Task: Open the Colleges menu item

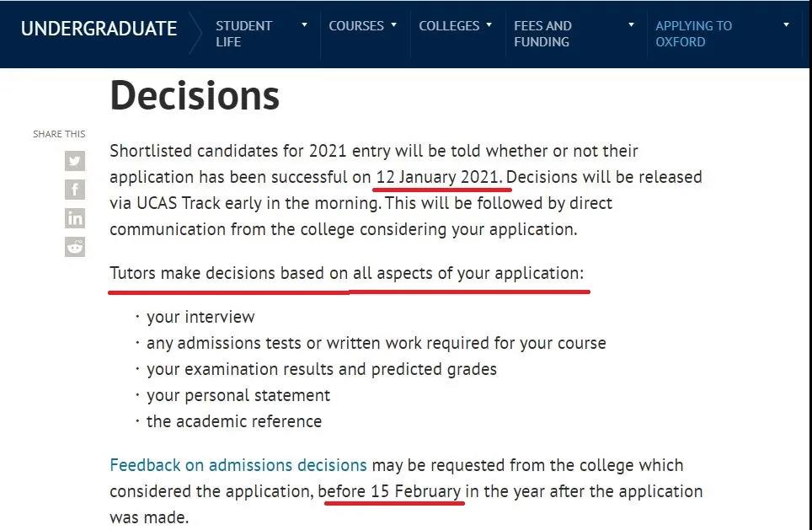Action: point(449,26)
